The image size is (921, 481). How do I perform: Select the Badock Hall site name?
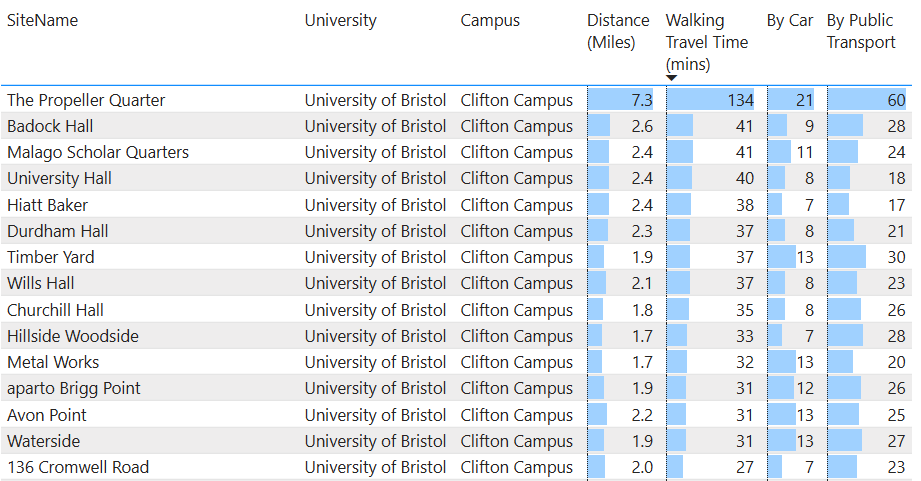[x=50, y=126]
